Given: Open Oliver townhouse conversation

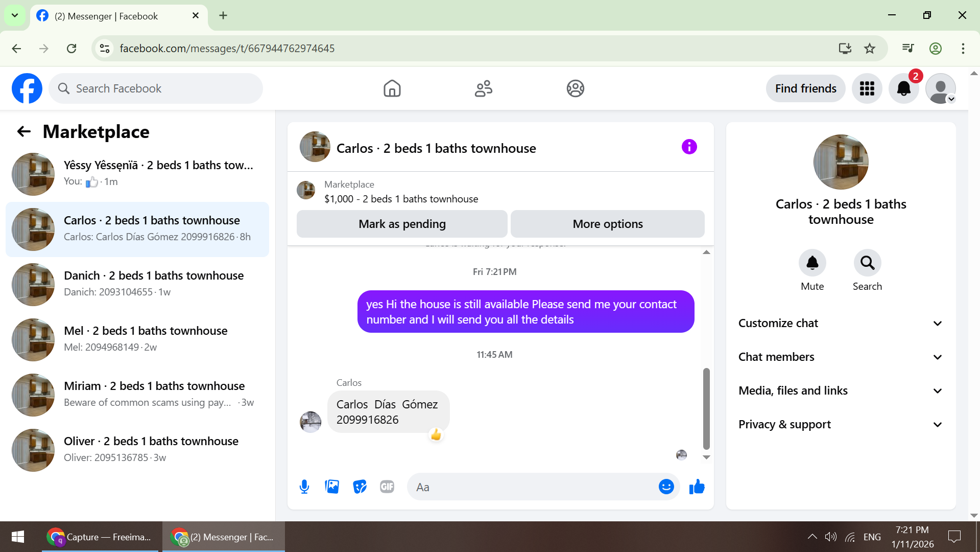Looking at the screenshot, I should [137, 450].
